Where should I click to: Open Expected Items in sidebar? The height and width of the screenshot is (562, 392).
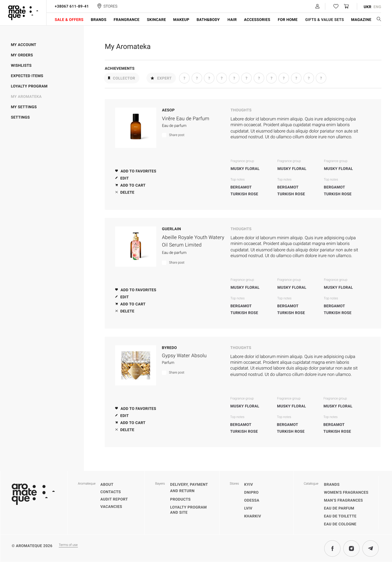click(x=27, y=76)
